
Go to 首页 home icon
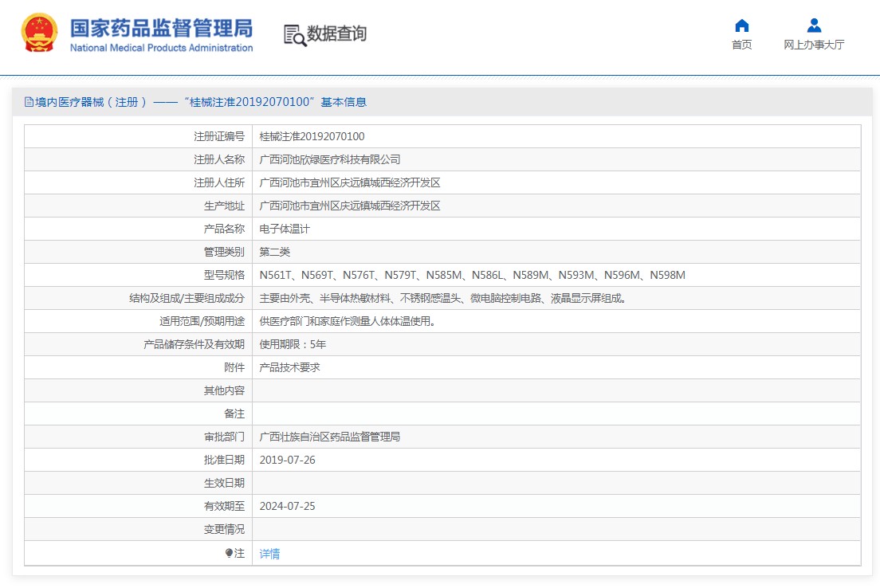(742, 25)
